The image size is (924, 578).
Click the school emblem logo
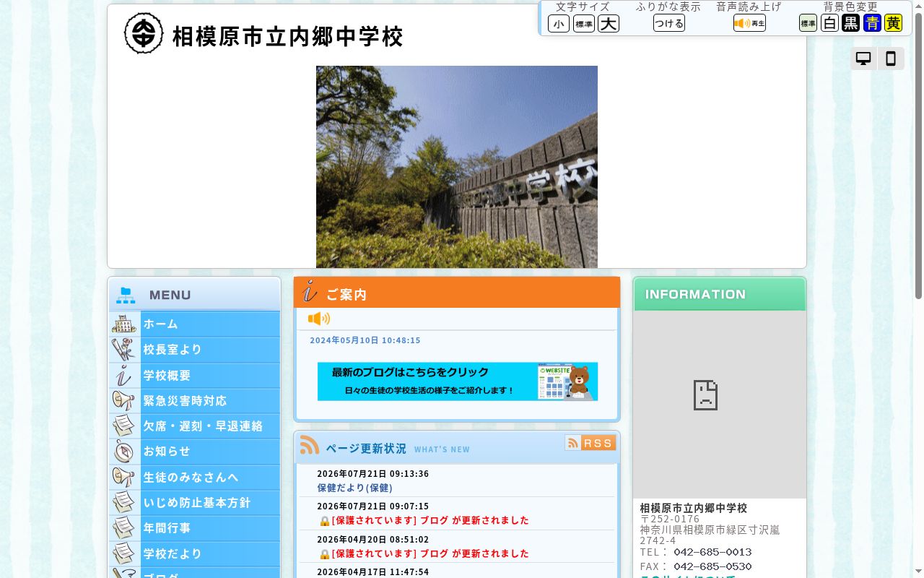pos(144,33)
